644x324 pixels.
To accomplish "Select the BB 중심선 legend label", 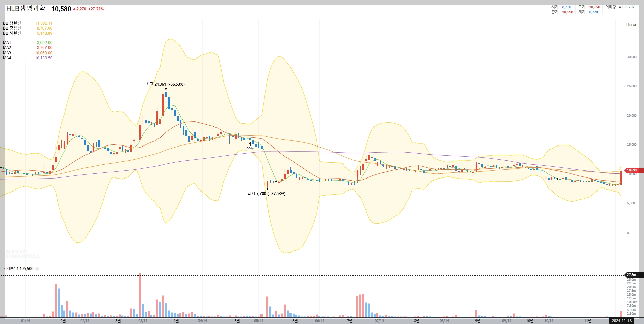I will pos(12,28).
